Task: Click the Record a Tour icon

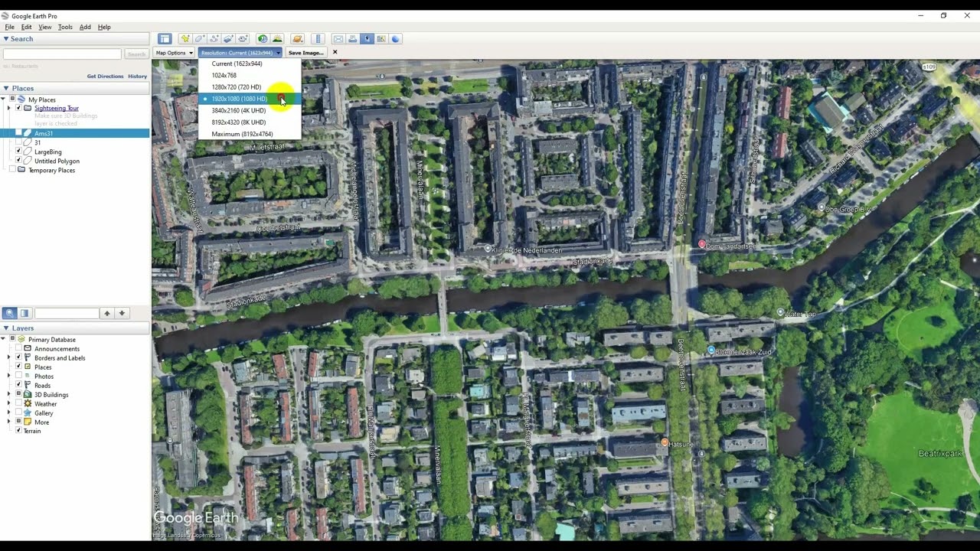Action: pyautogui.click(x=243, y=39)
